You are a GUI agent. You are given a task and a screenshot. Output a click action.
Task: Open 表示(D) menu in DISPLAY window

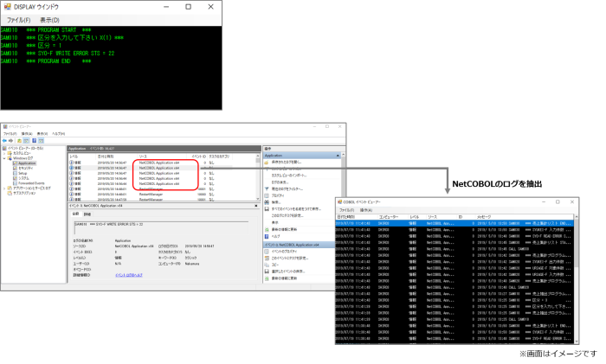click(x=49, y=20)
